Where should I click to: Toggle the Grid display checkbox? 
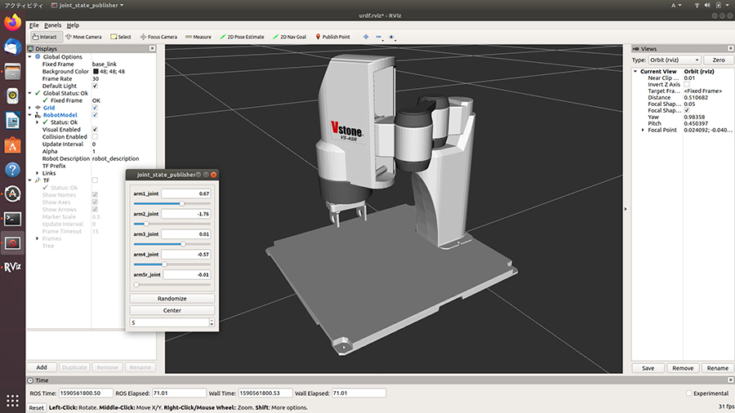pyautogui.click(x=95, y=107)
